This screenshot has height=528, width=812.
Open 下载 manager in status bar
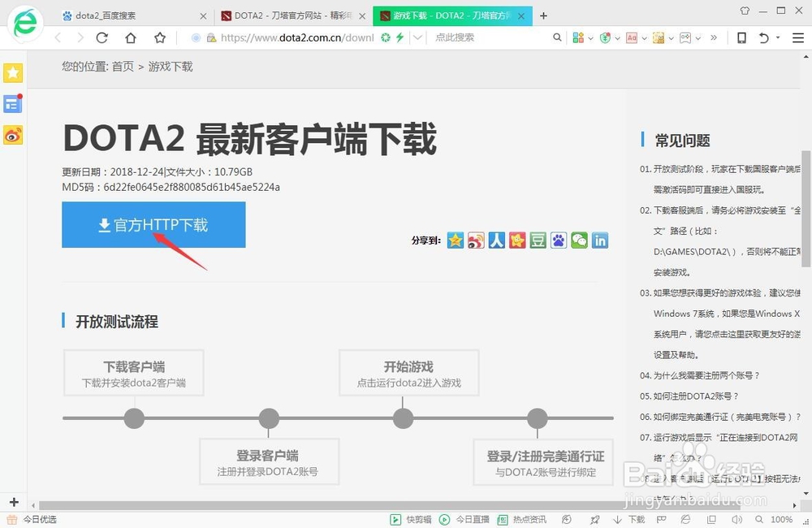point(628,519)
